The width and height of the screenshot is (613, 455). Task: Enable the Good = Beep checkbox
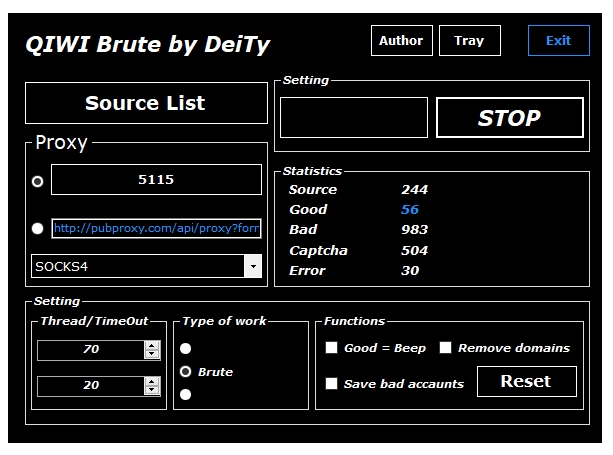tap(331, 348)
